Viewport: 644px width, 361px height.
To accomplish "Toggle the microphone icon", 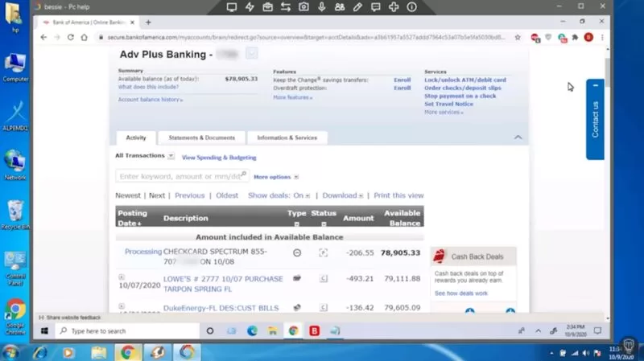I will coord(321,7).
